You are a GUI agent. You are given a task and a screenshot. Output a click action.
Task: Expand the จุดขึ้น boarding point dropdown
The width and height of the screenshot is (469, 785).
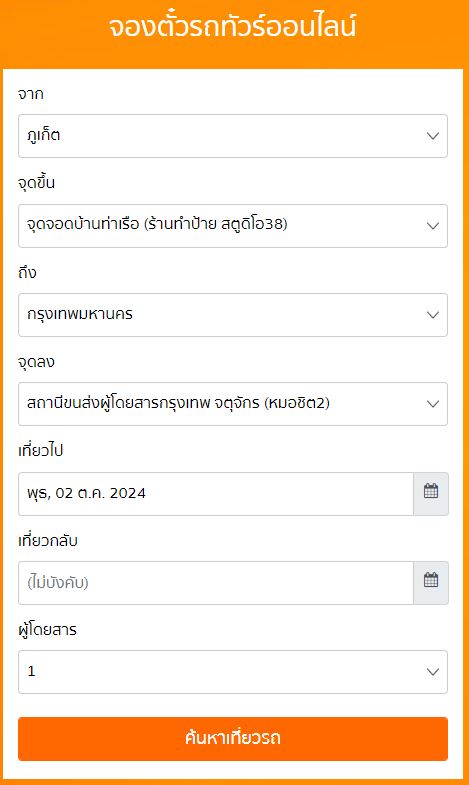pos(233,226)
